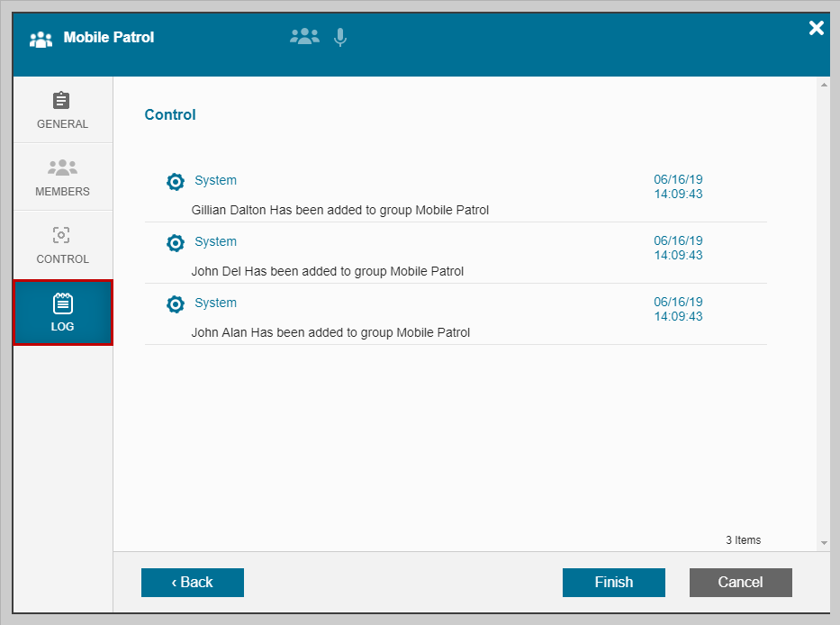The image size is (840, 625).
Task: Click the 3 Items count label
Action: point(743,539)
